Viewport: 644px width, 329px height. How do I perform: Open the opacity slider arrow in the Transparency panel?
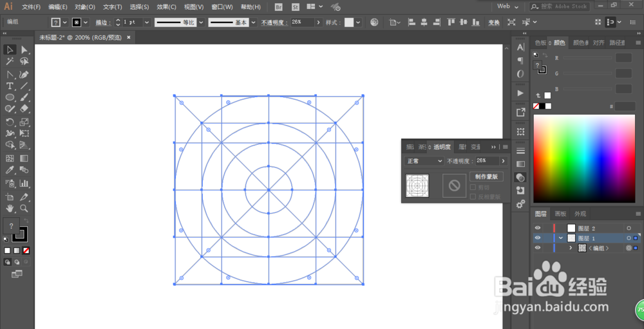tap(503, 161)
